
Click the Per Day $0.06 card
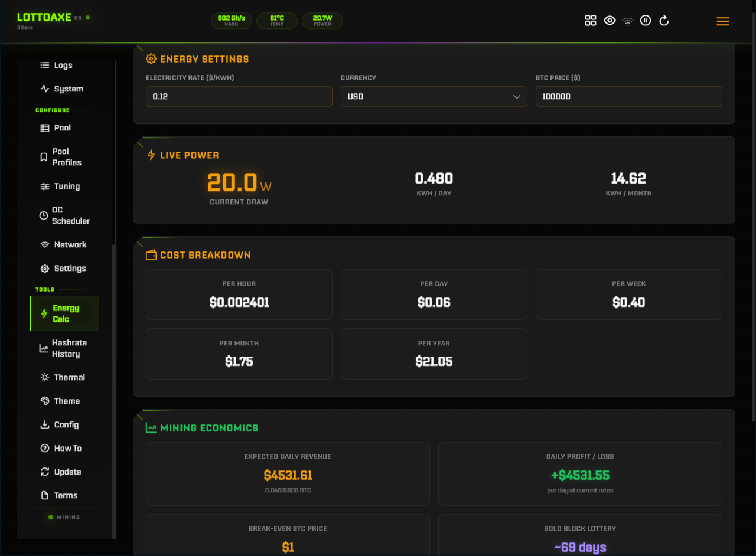click(x=434, y=295)
